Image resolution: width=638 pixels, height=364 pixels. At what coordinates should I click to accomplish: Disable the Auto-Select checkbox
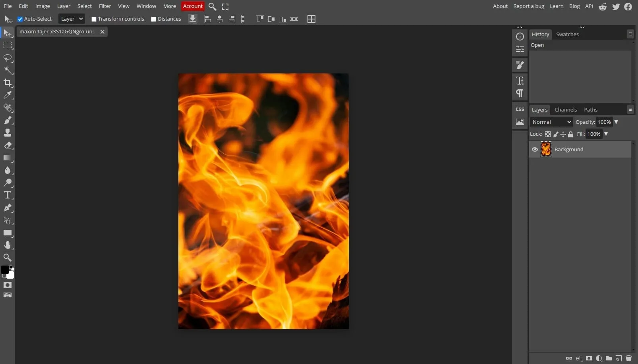pos(20,19)
